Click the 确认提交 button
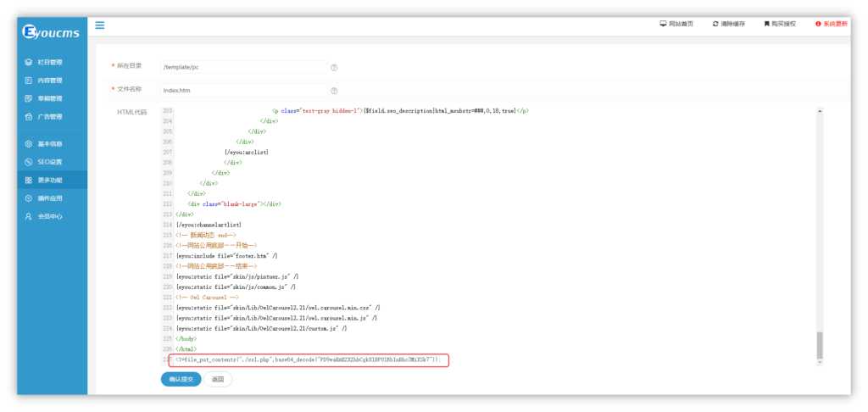Screen dimensions: 868x412 181,379
